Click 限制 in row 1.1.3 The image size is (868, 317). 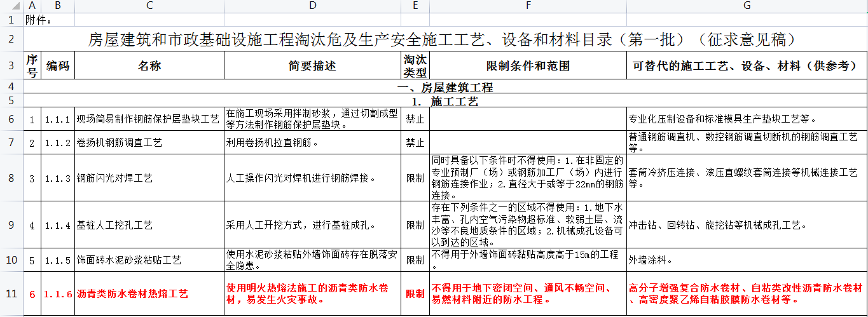415,179
